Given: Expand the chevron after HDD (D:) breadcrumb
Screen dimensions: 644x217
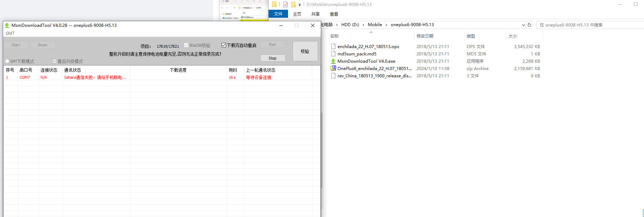Looking at the screenshot, I should point(363,25).
